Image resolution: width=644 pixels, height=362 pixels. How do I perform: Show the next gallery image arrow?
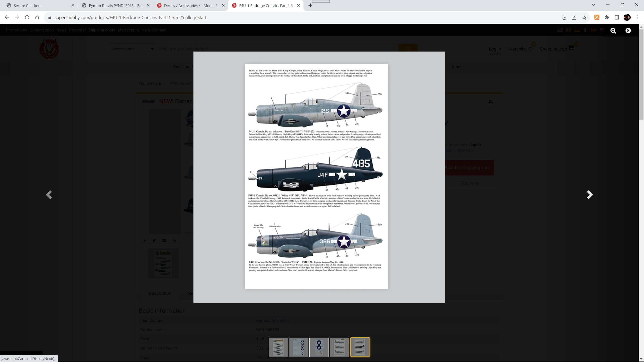[589, 195]
